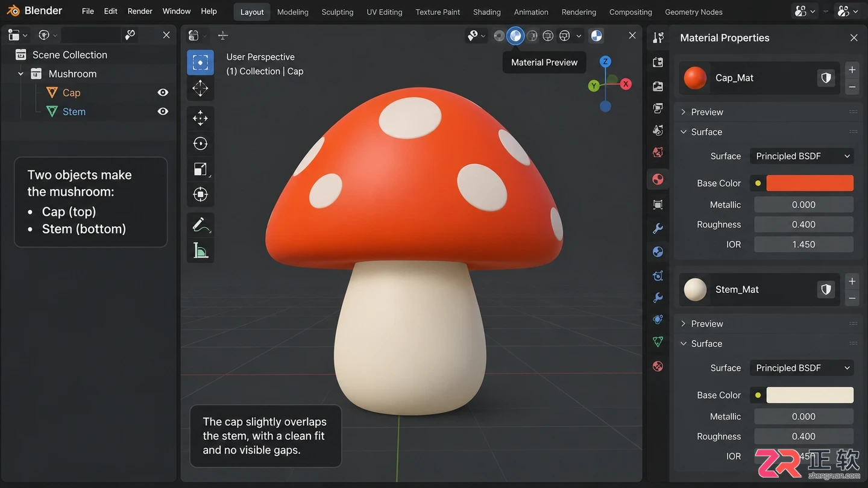Toggle fake user shield for Stem_Mat
Screen dimensions: 868x488
coord(826,289)
